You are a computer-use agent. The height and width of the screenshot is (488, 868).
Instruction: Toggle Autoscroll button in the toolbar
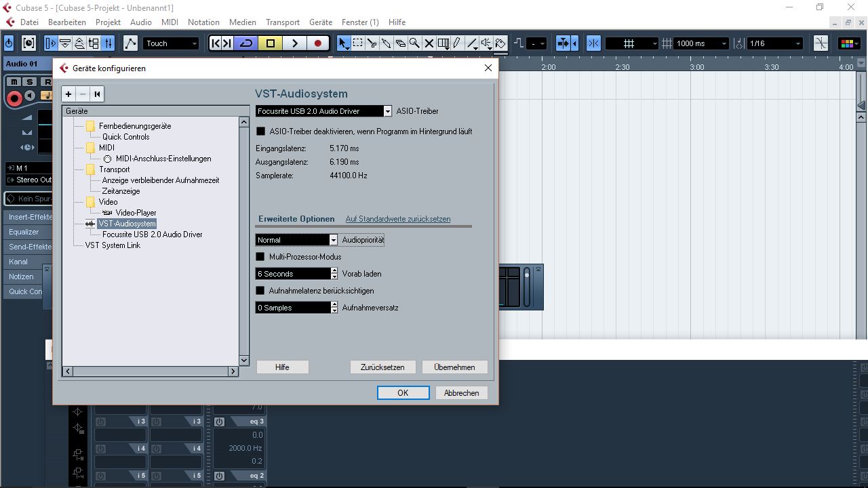point(563,43)
